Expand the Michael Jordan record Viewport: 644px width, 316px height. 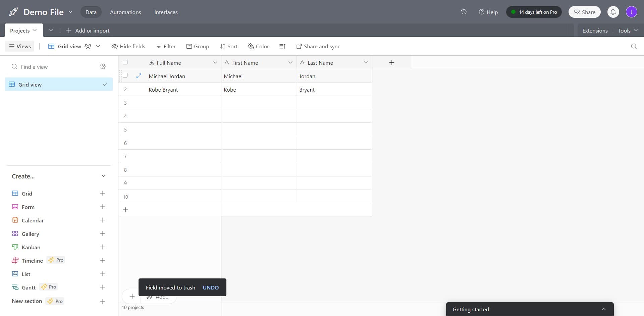tap(139, 76)
